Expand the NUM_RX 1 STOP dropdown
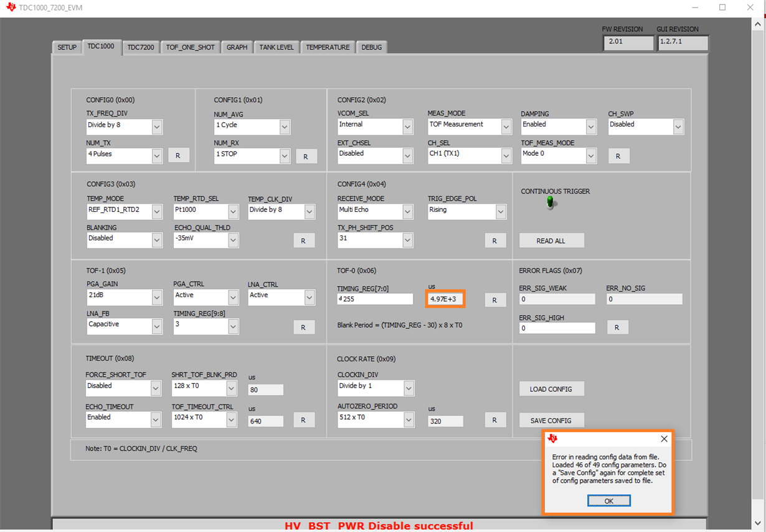The height and width of the screenshot is (532, 766). click(285, 156)
